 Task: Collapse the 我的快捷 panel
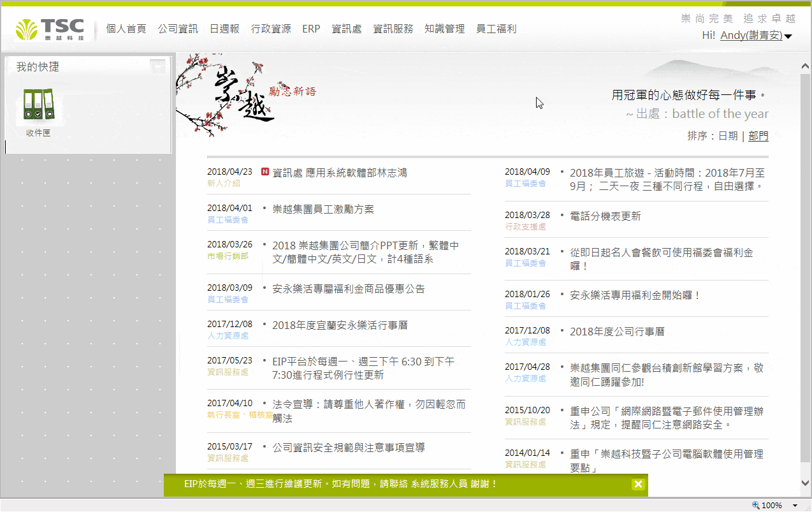click(x=157, y=66)
